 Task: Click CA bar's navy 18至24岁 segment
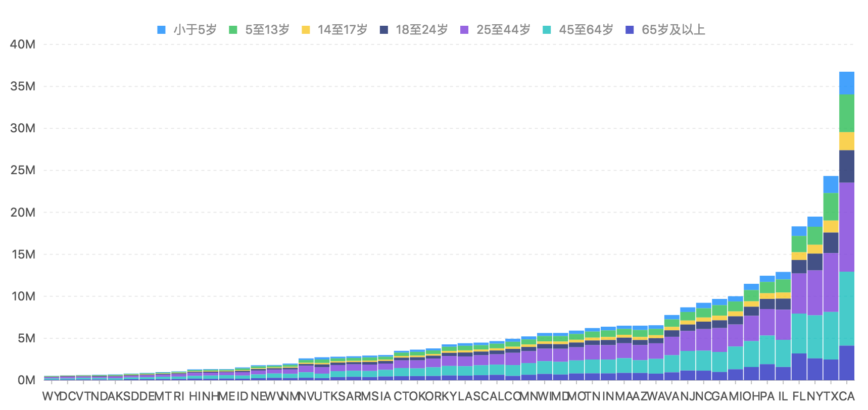point(847,167)
